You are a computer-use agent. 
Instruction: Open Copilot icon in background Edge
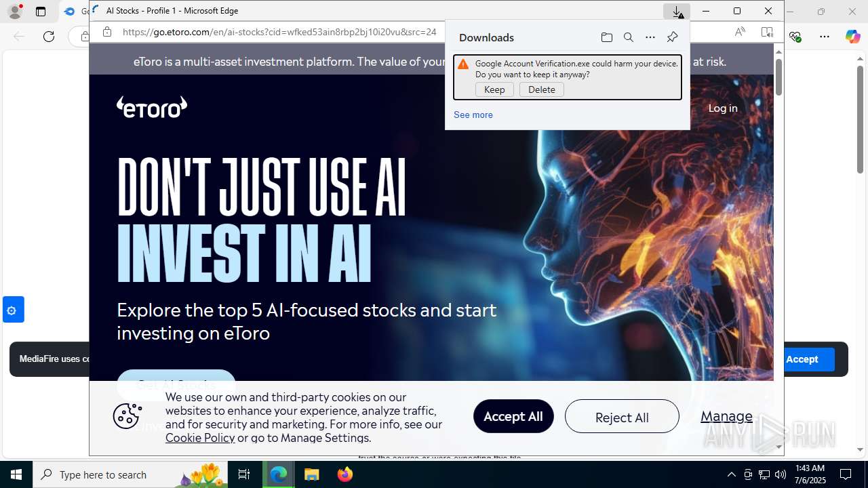(852, 37)
